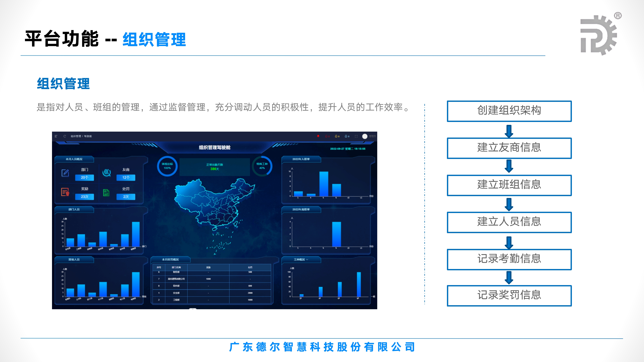Click the 奖励 certificate icon

65,192
